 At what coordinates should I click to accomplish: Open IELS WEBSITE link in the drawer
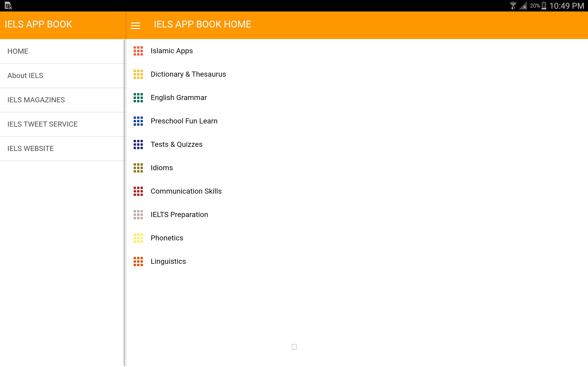30,148
